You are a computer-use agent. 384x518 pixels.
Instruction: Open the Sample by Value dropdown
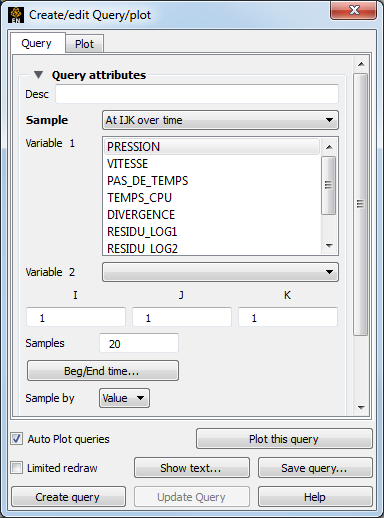point(124,398)
